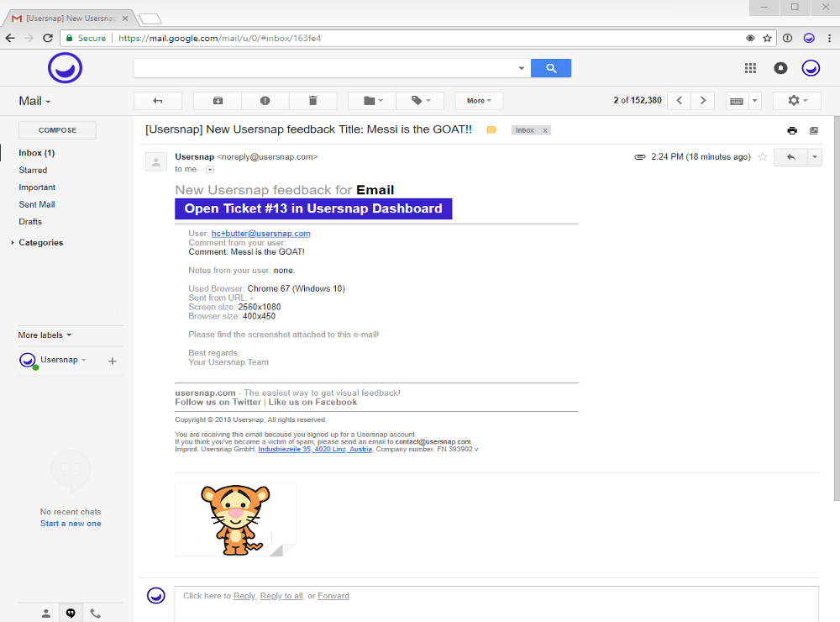Open Inbox (1) folder
Screen dimensions: 840x622
click(x=36, y=153)
